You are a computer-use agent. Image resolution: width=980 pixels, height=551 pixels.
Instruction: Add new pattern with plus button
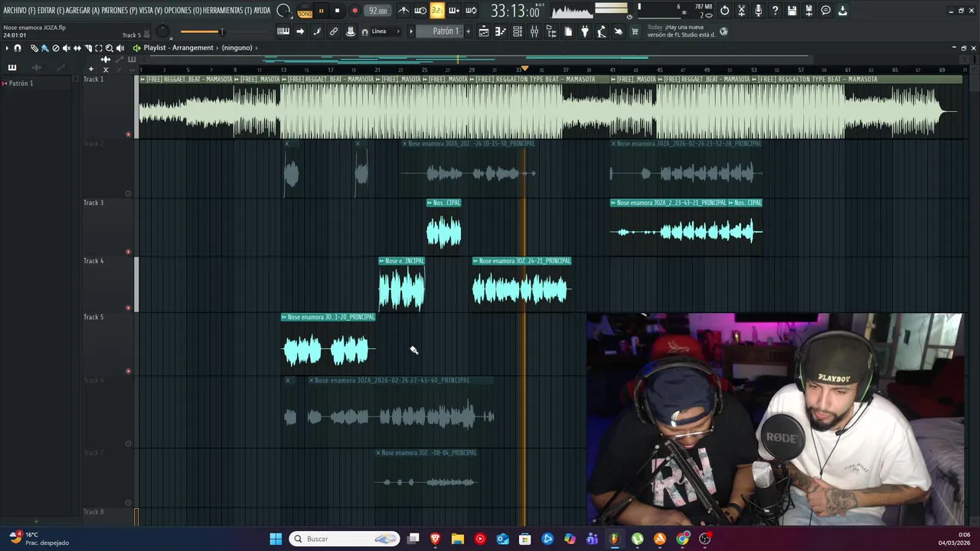[469, 31]
